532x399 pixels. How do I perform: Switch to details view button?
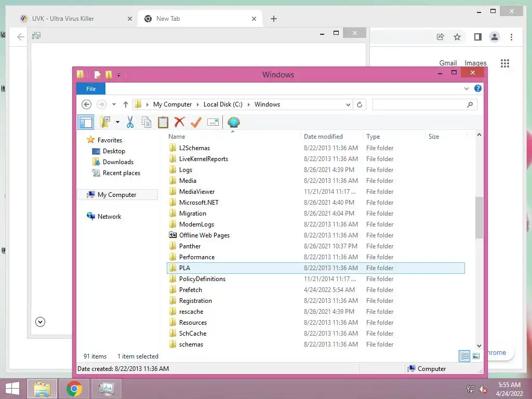tap(464, 356)
